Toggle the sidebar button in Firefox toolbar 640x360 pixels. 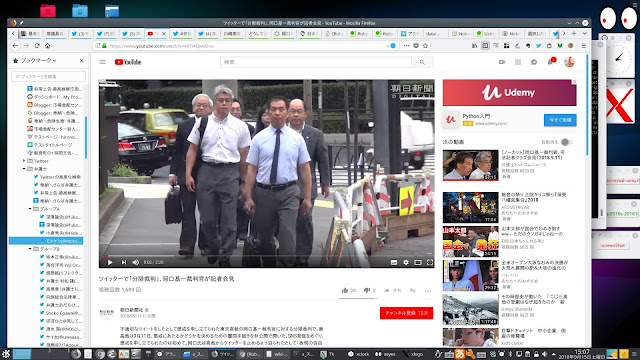485,46
